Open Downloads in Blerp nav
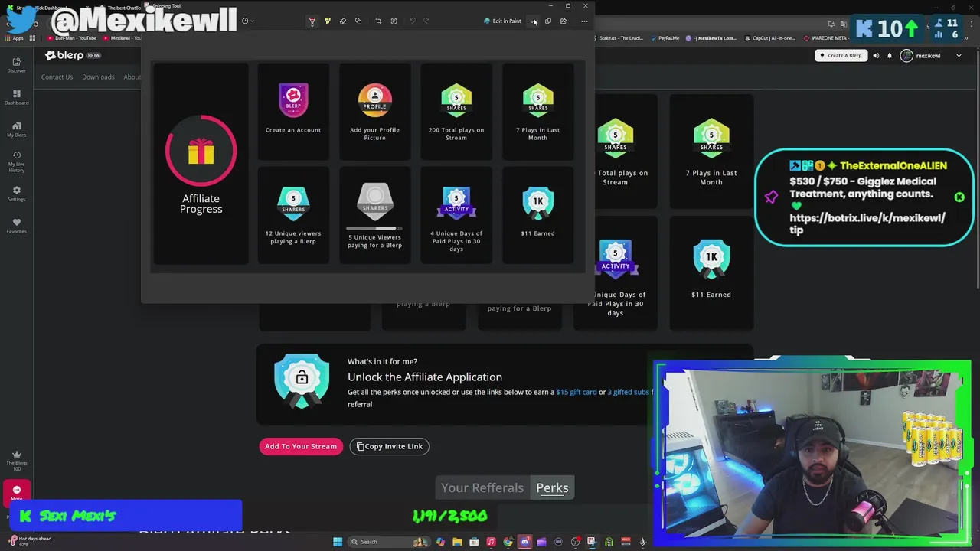Image resolution: width=980 pixels, height=551 pixels. tap(98, 77)
